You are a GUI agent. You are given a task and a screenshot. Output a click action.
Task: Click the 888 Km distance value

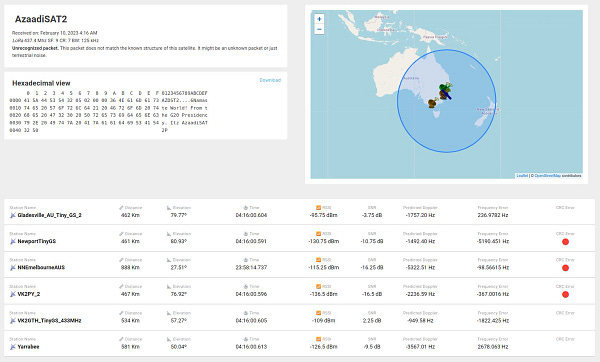coord(130,267)
